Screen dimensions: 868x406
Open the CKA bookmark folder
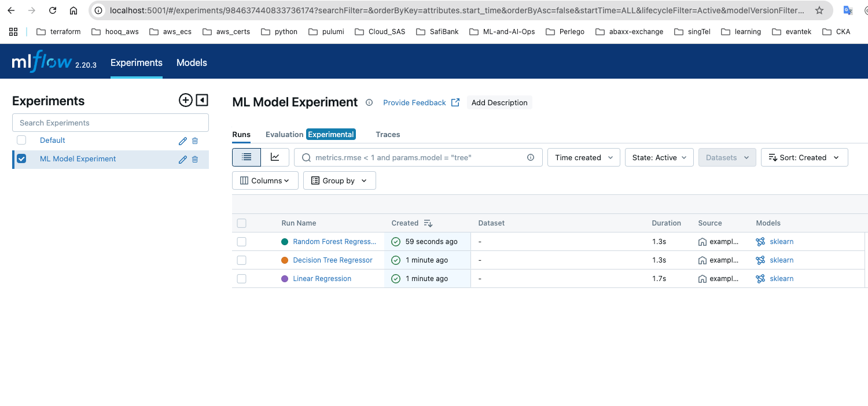click(836, 32)
